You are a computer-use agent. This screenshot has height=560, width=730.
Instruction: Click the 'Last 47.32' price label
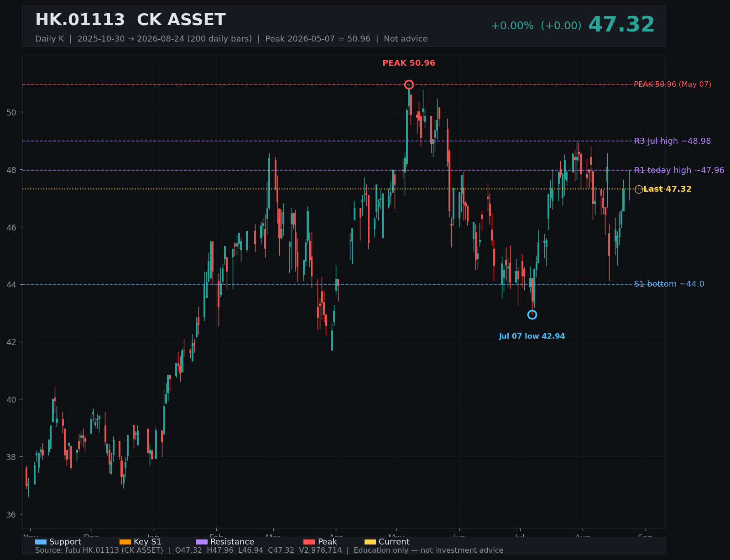point(667,189)
